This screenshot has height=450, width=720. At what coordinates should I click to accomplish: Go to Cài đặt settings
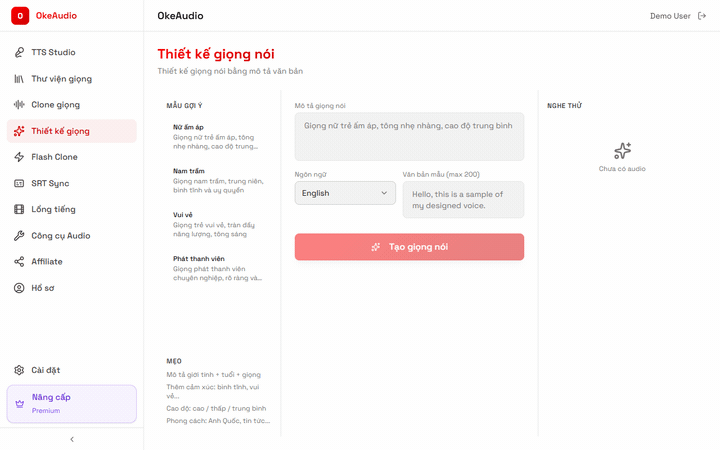tap(45, 370)
